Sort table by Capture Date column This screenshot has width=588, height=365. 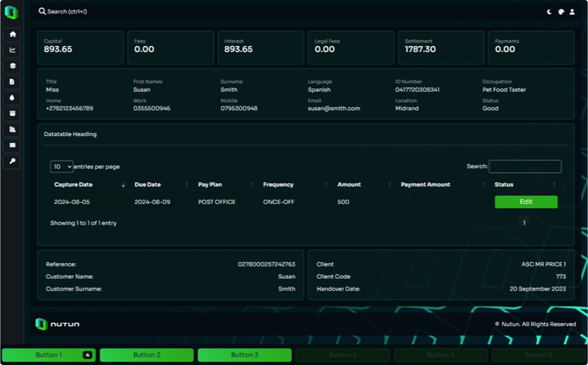[73, 185]
